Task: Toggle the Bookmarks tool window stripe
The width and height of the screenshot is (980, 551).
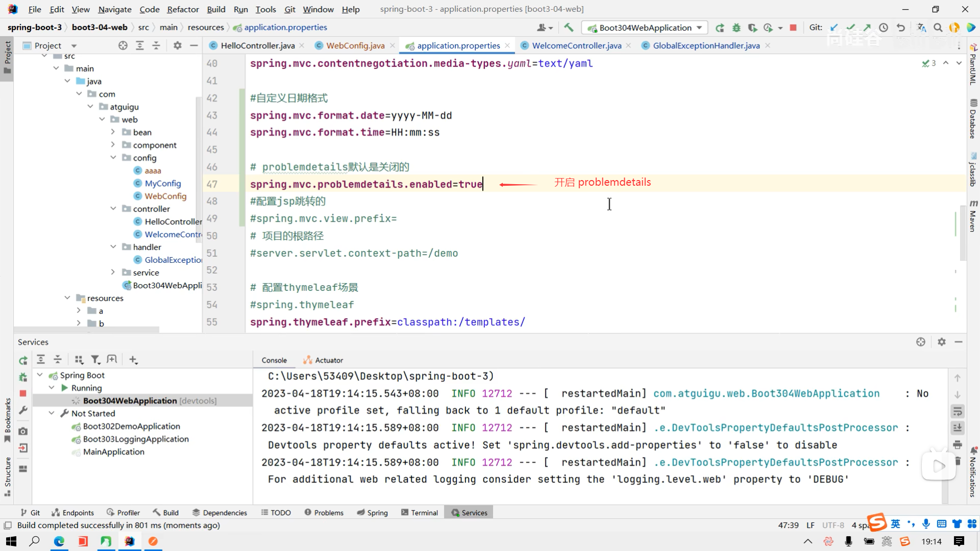Action: point(7,419)
